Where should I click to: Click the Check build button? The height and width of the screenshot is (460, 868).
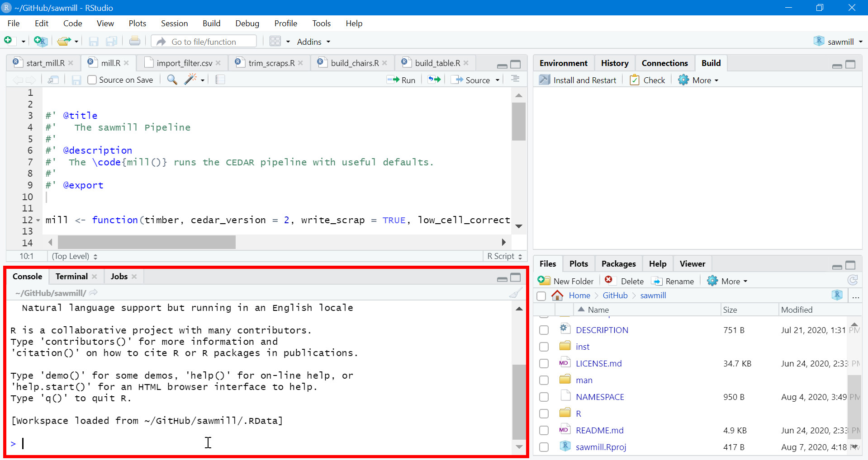(x=648, y=80)
